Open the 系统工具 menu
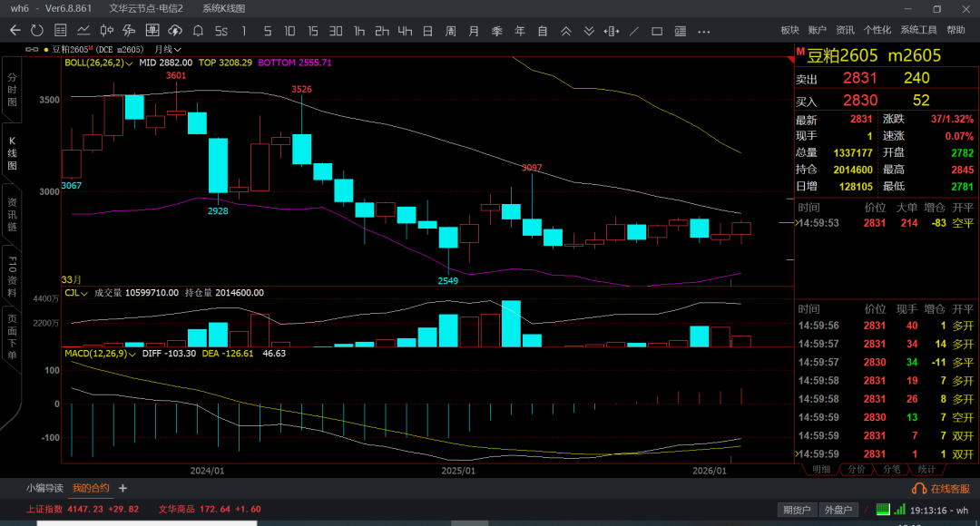Image resolution: width=980 pixels, height=526 pixels. pos(918,31)
